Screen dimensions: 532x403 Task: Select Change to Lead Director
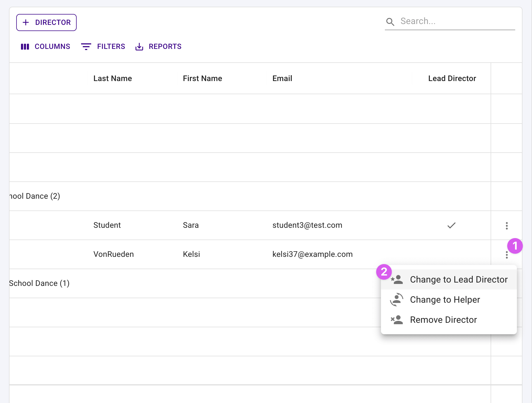tap(449, 279)
